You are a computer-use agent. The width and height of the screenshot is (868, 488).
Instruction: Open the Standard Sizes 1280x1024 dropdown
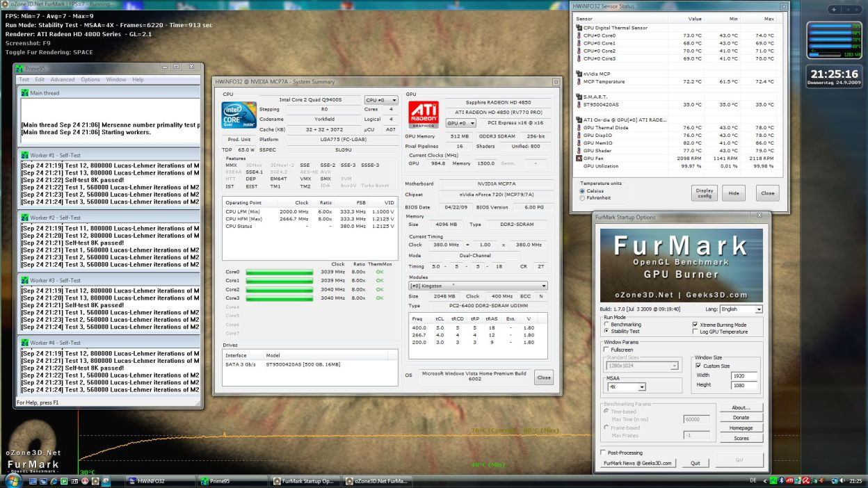coord(642,366)
